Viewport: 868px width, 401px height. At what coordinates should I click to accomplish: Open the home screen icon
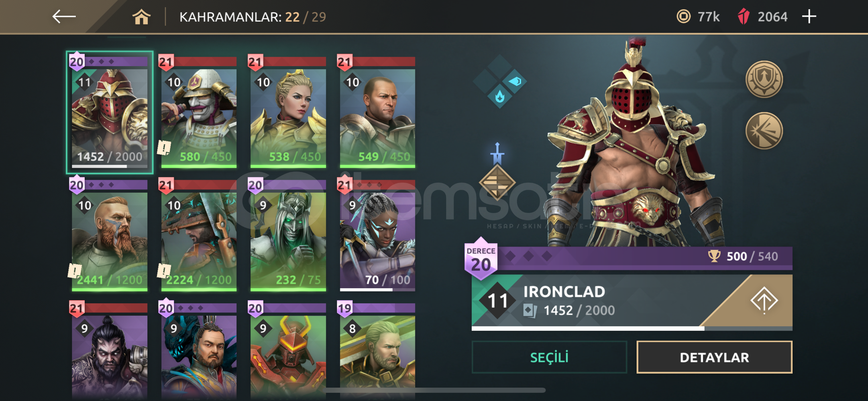pos(141,17)
